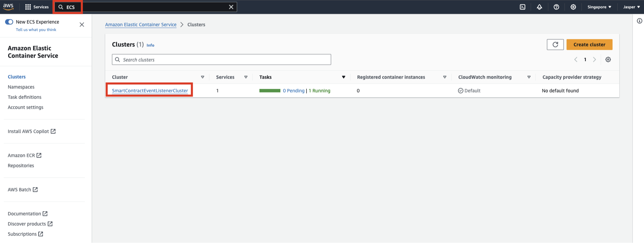The image size is (644, 244).
Task: Open Install AWS Copilot external link
Action: [x=31, y=131]
